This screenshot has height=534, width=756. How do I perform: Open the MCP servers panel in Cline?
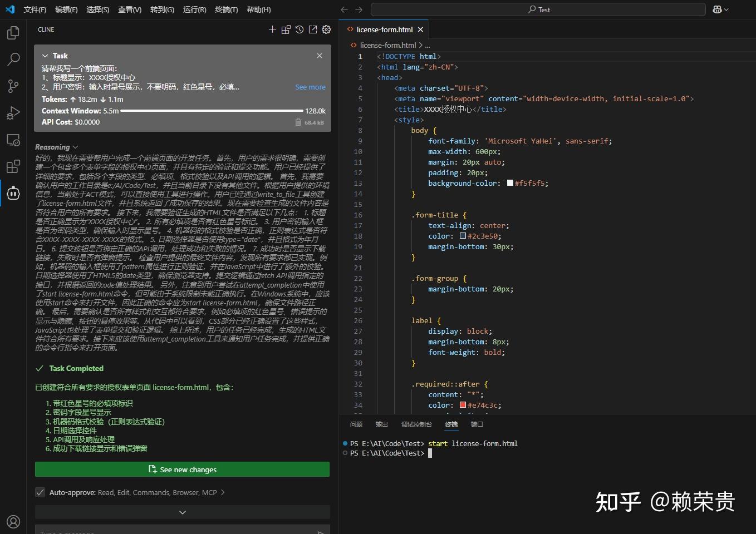click(286, 29)
